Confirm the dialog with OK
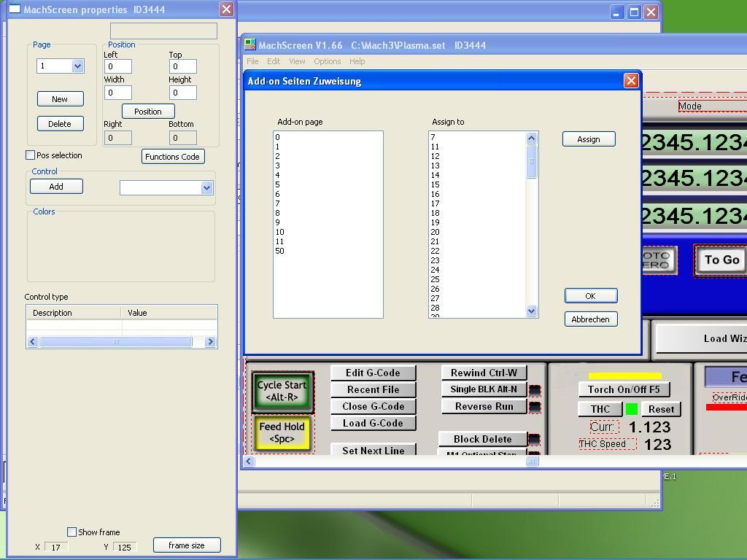Image resolution: width=747 pixels, height=560 pixels. pos(591,296)
